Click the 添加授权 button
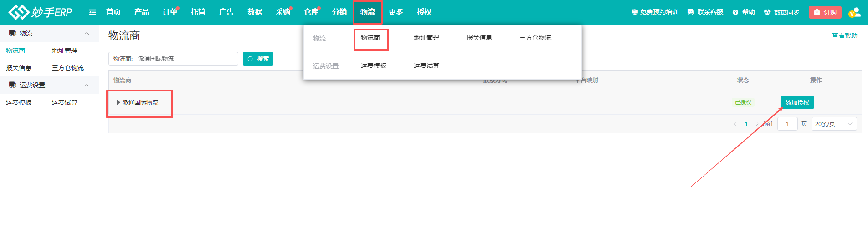This screenshot has height=243, width=868. pos(797,102)
